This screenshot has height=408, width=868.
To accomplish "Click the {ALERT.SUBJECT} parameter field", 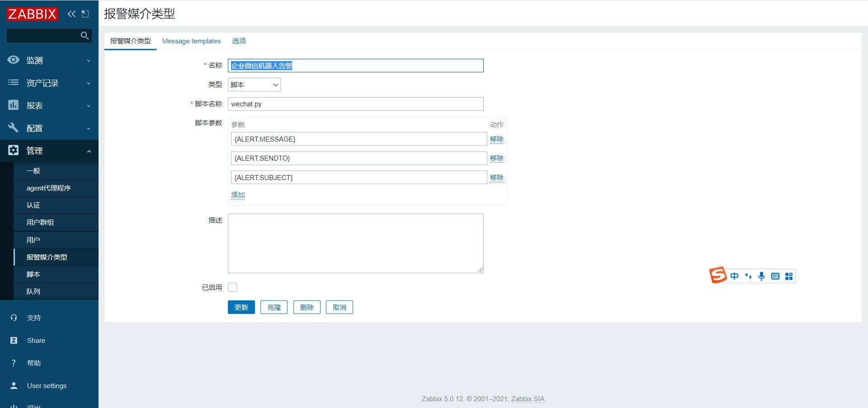I will (x=359, y=177).
